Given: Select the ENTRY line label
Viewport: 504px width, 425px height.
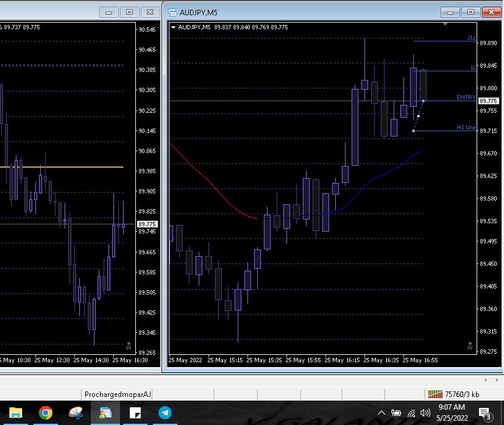Looking at the screenshot, I should [466, 98].
